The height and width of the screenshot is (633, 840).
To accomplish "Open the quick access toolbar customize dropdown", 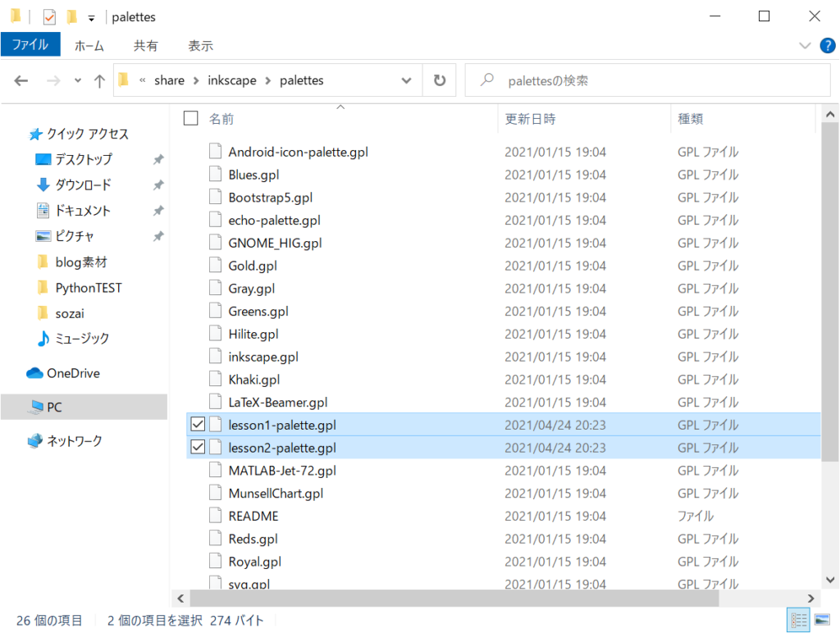I will tap(92, 19).
